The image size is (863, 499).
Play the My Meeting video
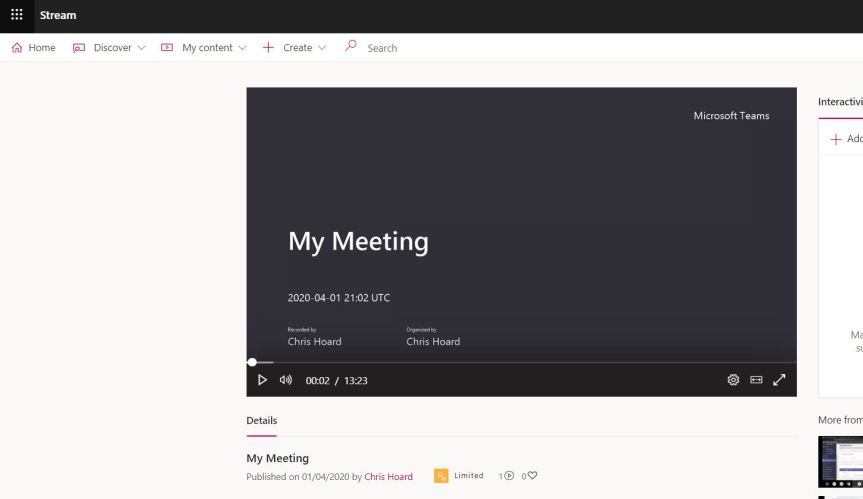pyautogui.click(x=262, y=380)
